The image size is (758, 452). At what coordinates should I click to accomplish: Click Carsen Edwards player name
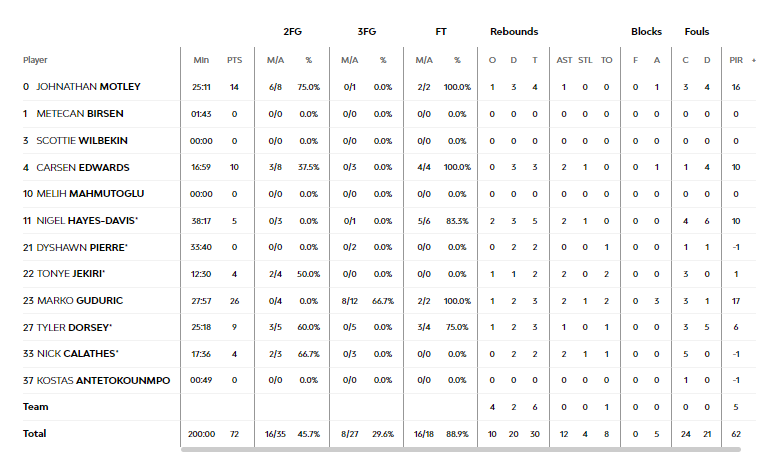coord(83,168)
